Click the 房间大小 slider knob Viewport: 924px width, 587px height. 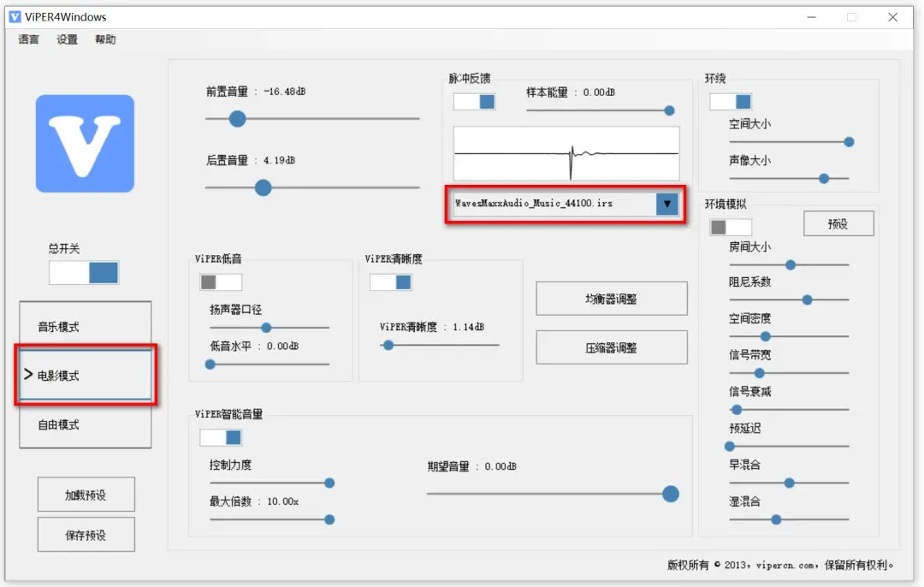click(791, 265)
